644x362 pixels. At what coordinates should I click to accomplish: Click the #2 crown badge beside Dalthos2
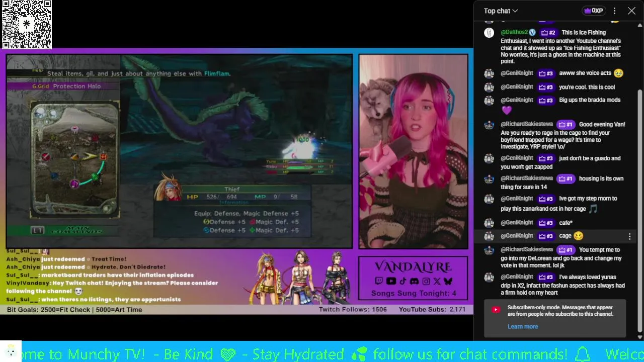click(x=548, y=33)
